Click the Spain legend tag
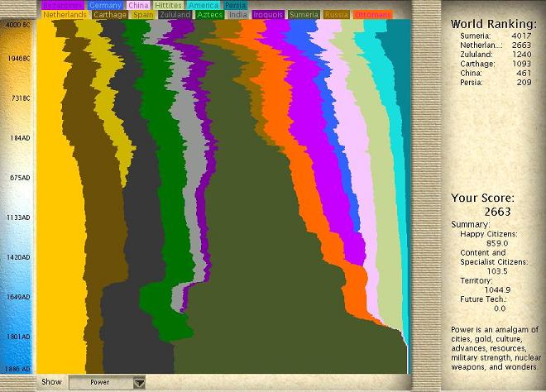 pos(142,15)
